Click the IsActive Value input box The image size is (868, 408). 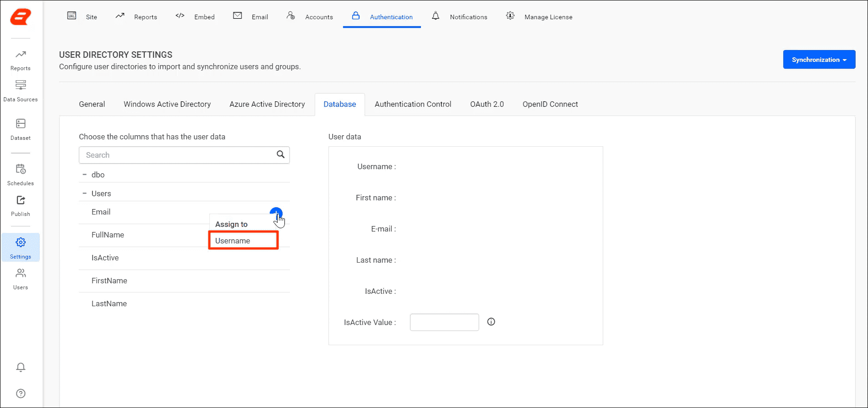[x=444, y=322]
